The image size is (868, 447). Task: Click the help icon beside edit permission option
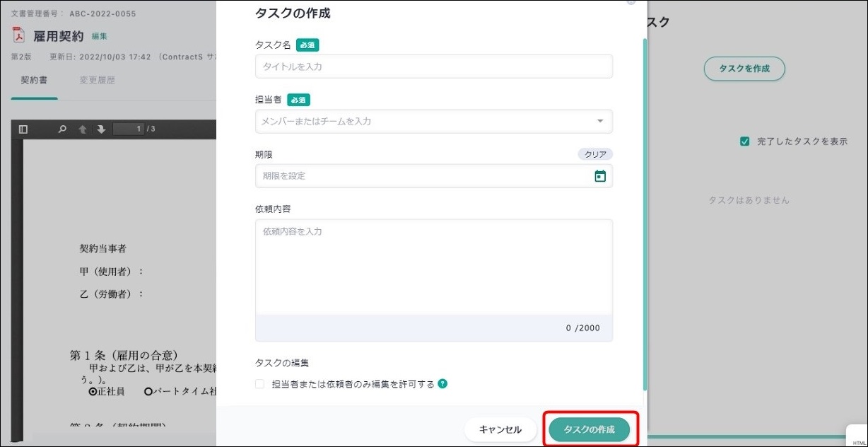click(442, 384)
